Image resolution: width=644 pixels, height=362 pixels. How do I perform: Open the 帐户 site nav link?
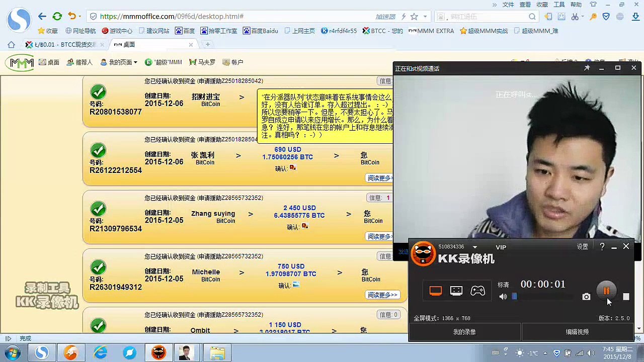tap(232, 62)
